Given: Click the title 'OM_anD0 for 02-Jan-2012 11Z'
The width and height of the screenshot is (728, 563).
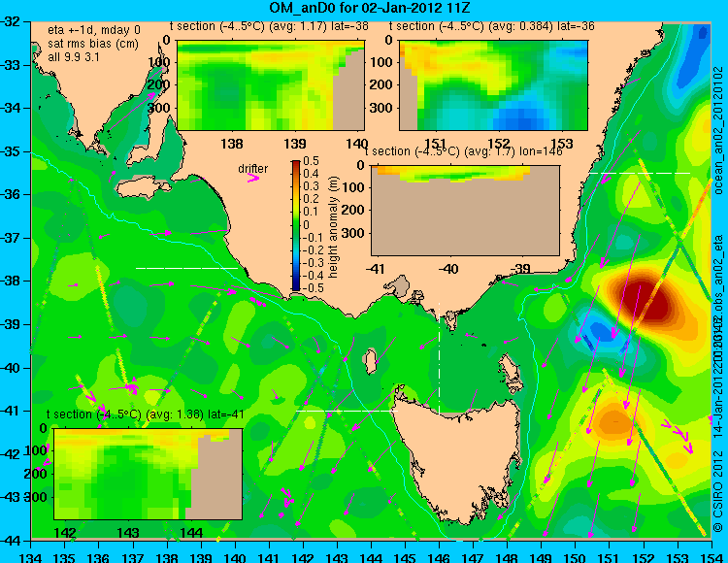Looking at the screenshot, I should (370, 8).
